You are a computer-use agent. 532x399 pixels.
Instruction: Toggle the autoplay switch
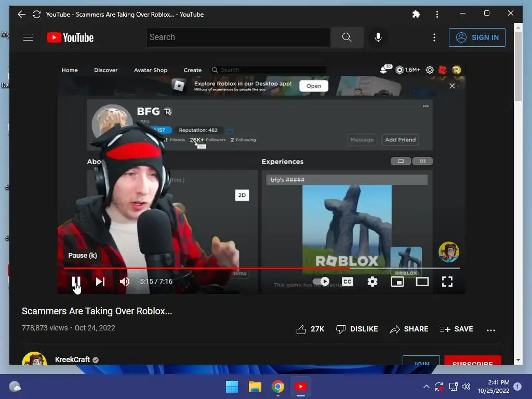click(x=321, y=282)
